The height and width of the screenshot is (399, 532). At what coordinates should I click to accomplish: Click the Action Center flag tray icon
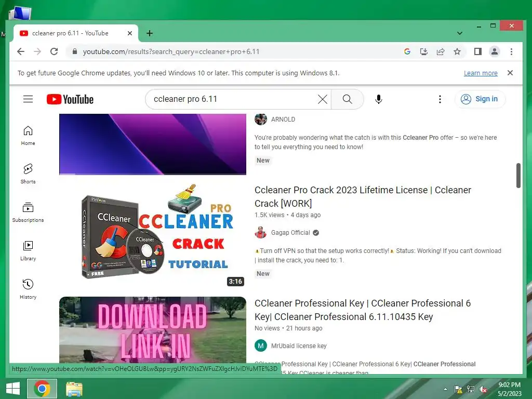click(458, 389)
